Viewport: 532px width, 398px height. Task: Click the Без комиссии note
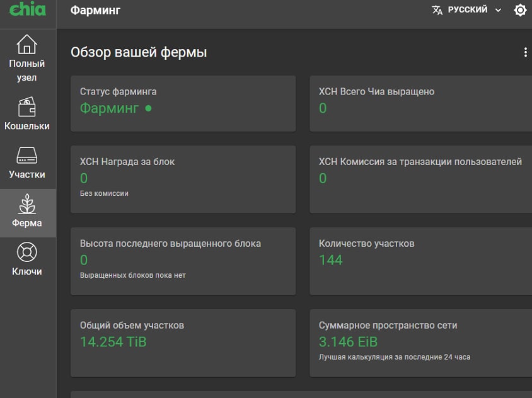[x=104, y=193]
